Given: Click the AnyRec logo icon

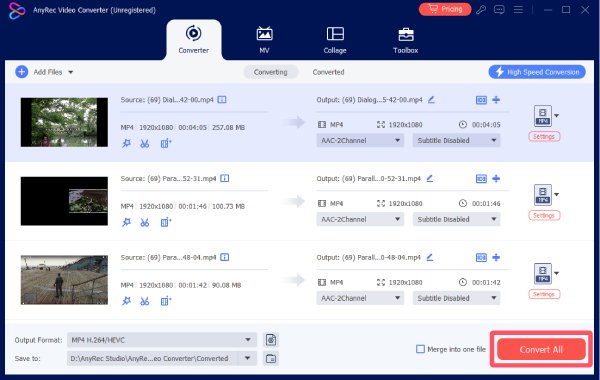Looking at the screenshot, I should (x=16, y=10).
